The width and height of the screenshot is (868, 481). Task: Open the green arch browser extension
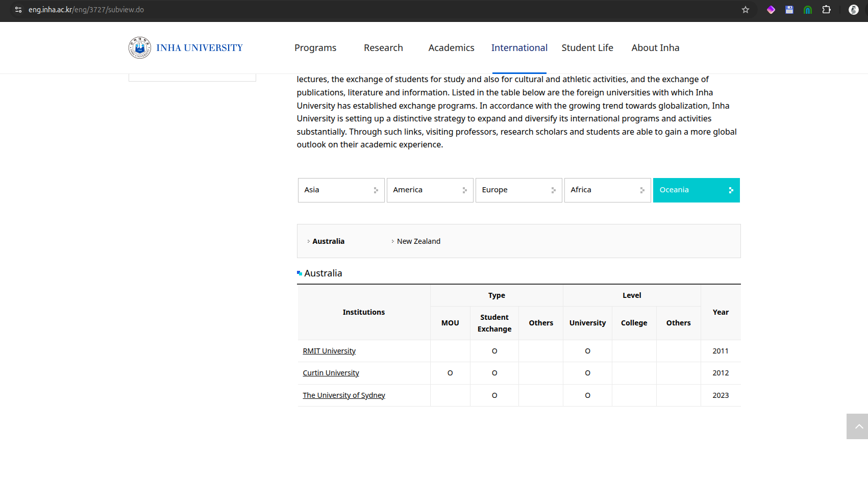click(808, 10)
